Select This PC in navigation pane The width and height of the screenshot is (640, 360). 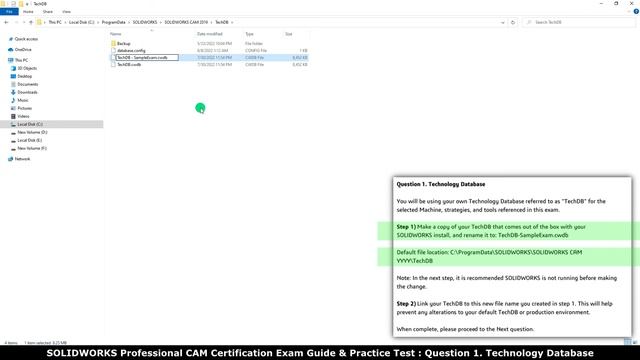[x=21, y=60]
